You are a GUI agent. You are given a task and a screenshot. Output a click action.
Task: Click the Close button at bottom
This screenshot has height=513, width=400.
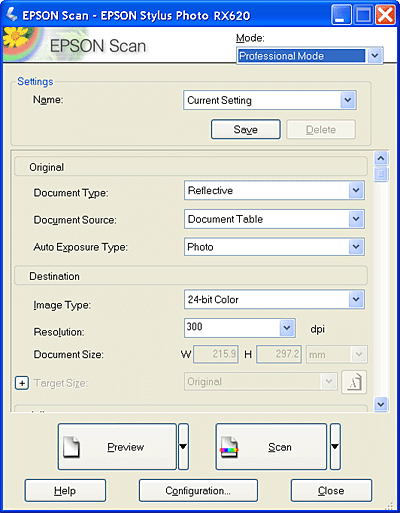331,491
